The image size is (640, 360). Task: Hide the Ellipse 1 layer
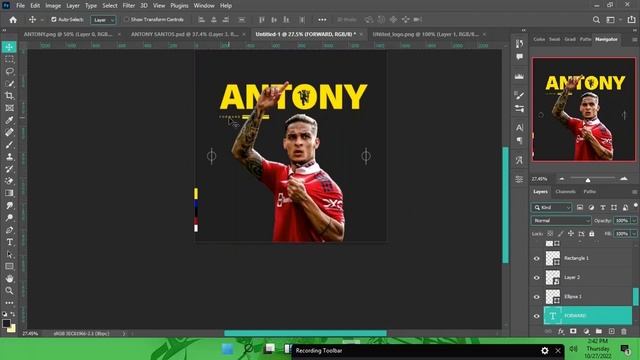536,297
